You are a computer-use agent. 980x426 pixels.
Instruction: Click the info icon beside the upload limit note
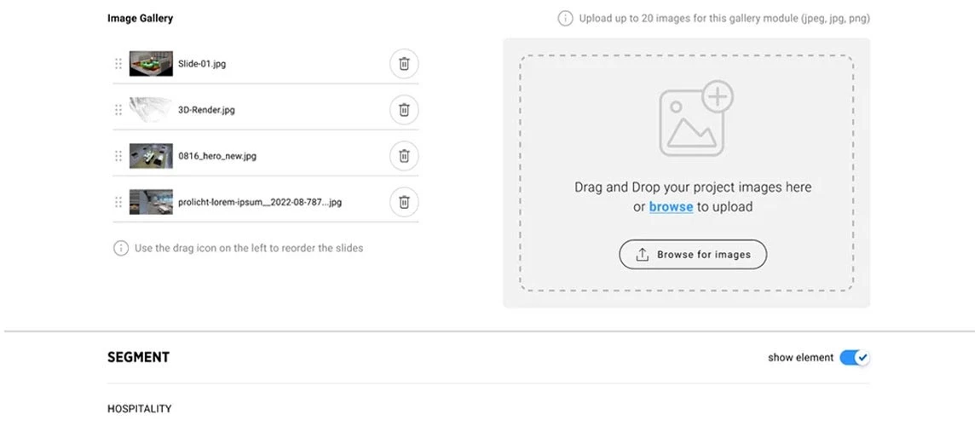565,18
